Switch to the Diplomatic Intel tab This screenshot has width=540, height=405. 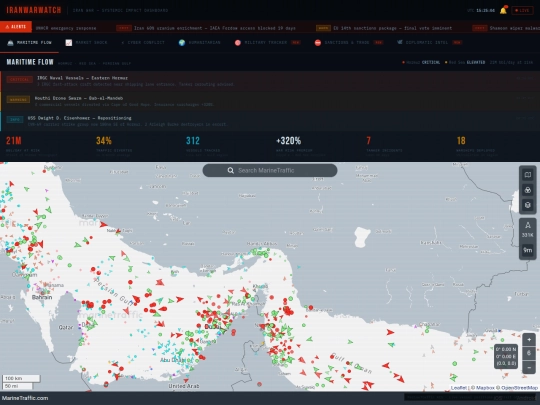click(x=429, y=43)
